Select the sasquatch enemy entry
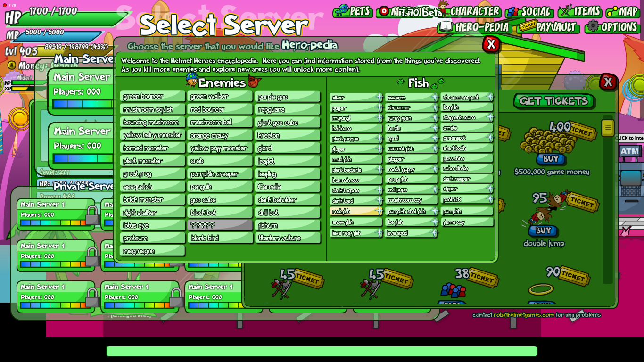644x362 pixels. 152,187
